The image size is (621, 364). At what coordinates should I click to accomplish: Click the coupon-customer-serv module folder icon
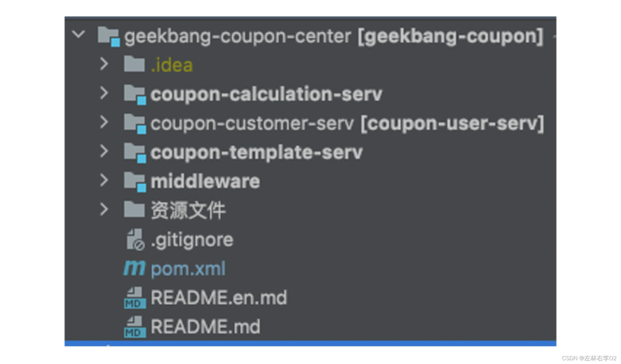coord(135,124)
